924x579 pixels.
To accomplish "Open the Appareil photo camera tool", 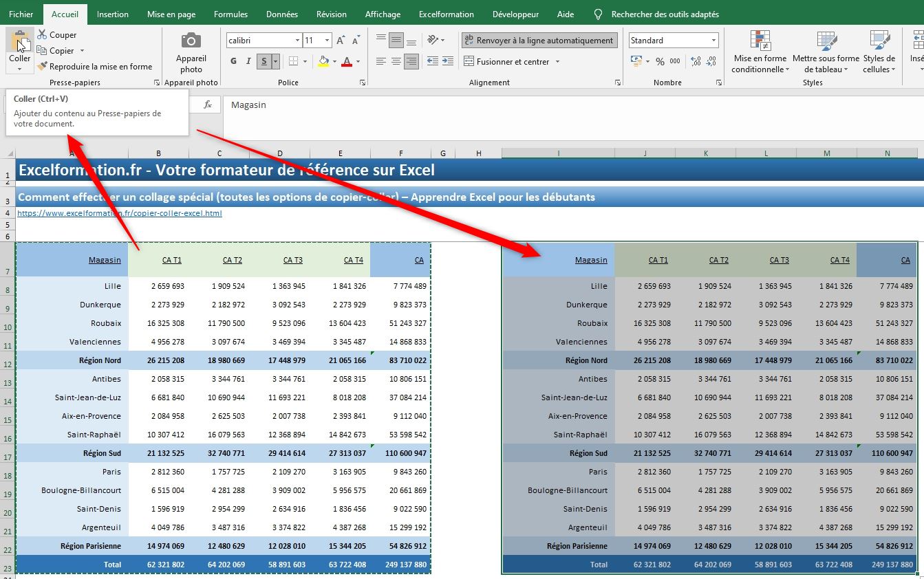I will [x=191, y=52].
